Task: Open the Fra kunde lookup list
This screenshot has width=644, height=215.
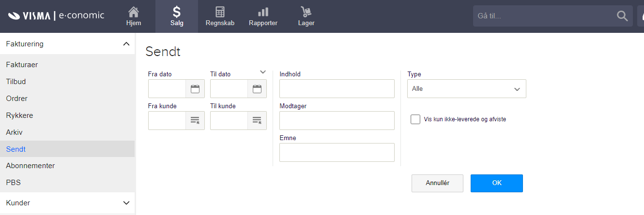Action: tap(195, 120)
